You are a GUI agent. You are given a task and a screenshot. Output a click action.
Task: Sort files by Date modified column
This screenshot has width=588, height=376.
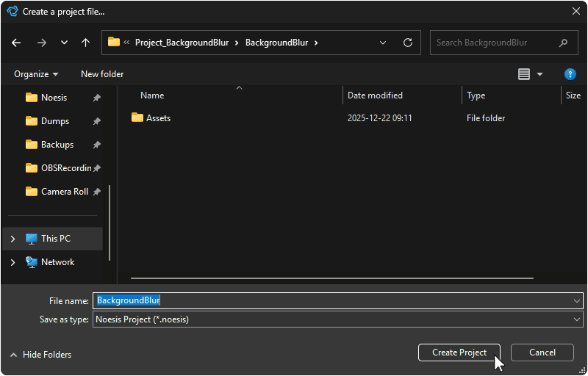pyautogui.click(x=375, y=95)
